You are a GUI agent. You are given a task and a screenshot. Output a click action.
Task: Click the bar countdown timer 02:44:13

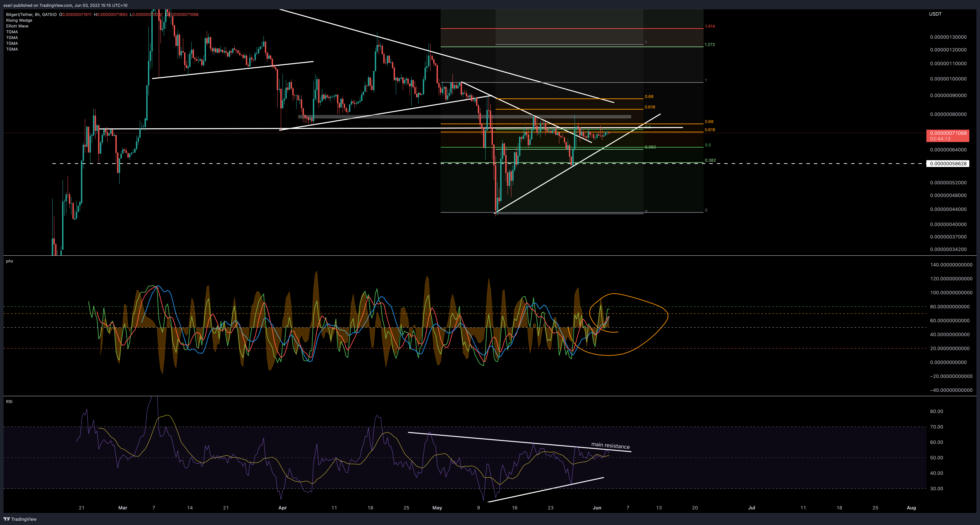click(x=940, y=139)
